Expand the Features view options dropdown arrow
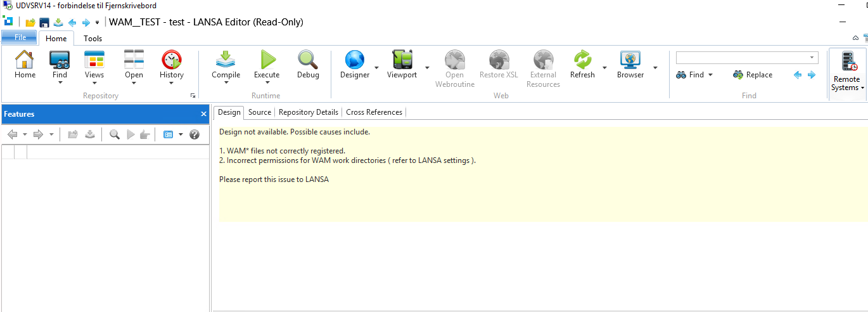This screenshot has height=312, width=868. [x=181, y=134]
